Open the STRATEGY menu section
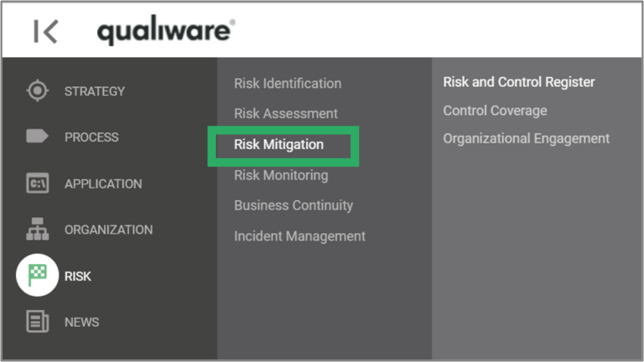The image size is (644, 362). tap(94, 91)
